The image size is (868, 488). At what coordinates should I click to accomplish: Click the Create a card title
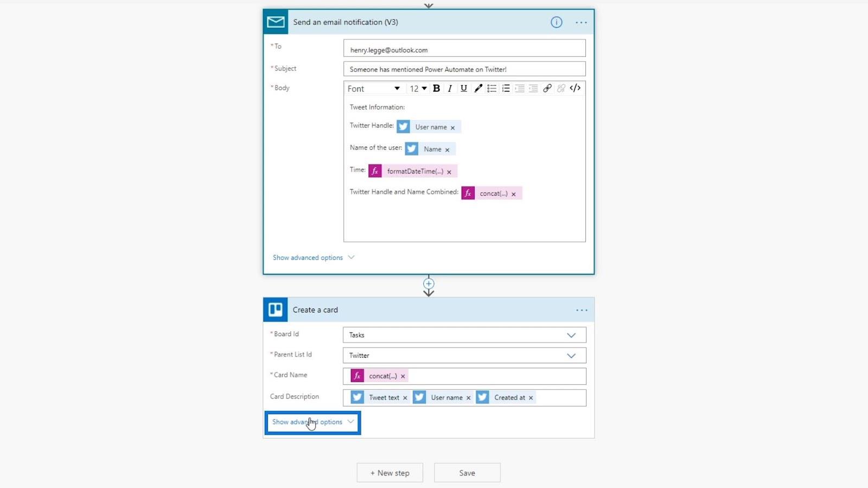tap(315, 310)
